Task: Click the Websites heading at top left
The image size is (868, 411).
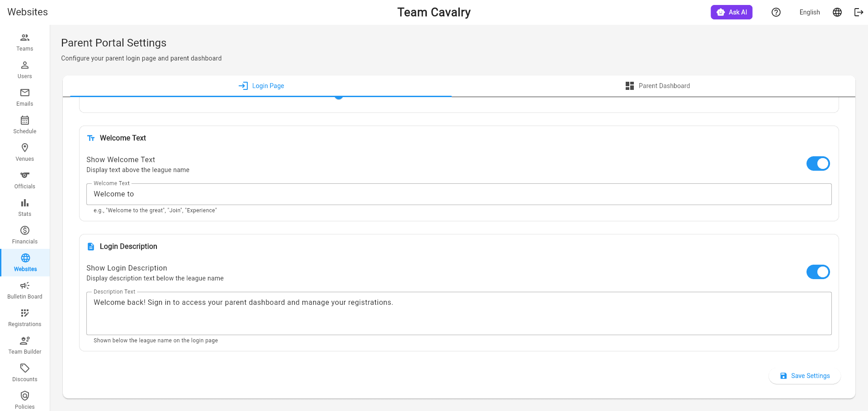Action: pyautogui.click(x=28, y=12)
